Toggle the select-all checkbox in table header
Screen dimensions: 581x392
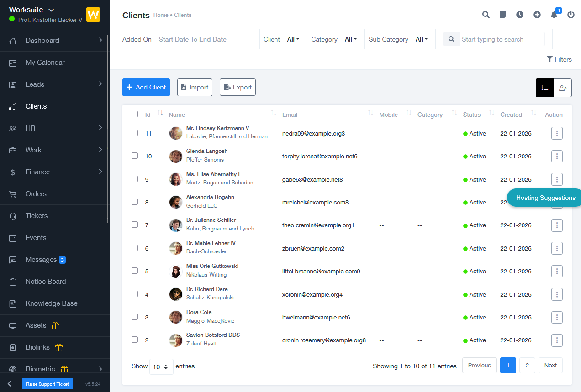(135, 114)
